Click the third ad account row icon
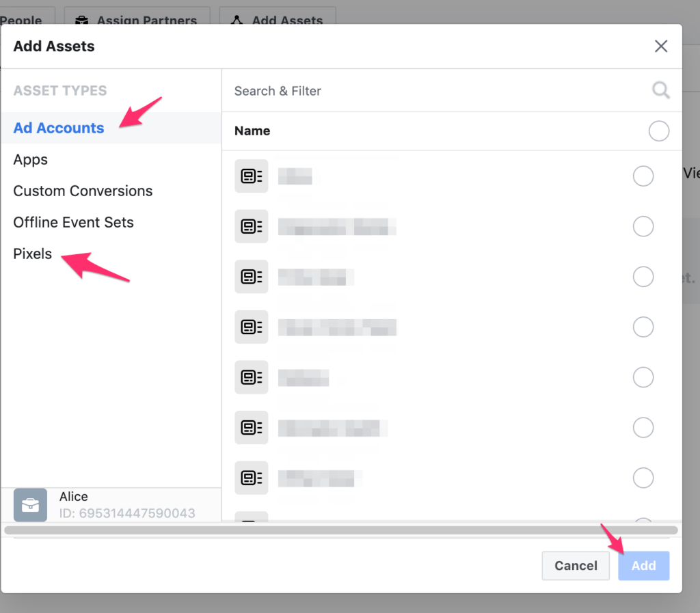This screenshot has height=613, width=700. 251,277
